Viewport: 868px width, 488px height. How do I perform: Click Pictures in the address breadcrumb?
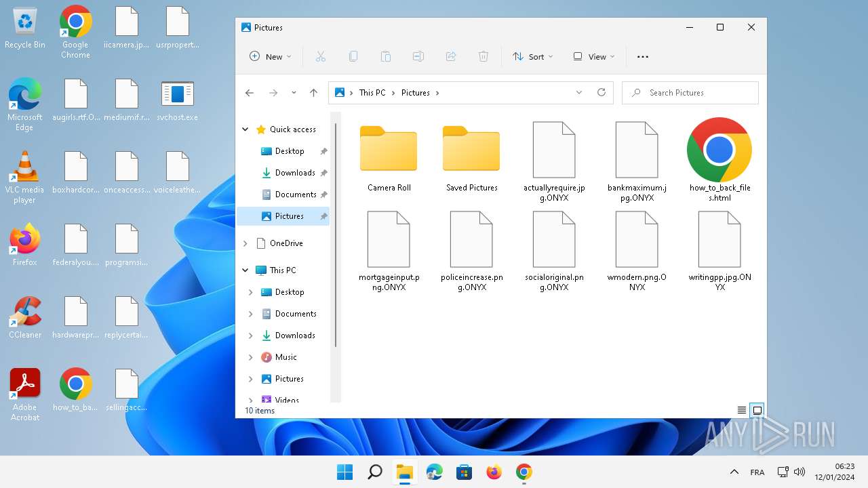coord(416,93)
